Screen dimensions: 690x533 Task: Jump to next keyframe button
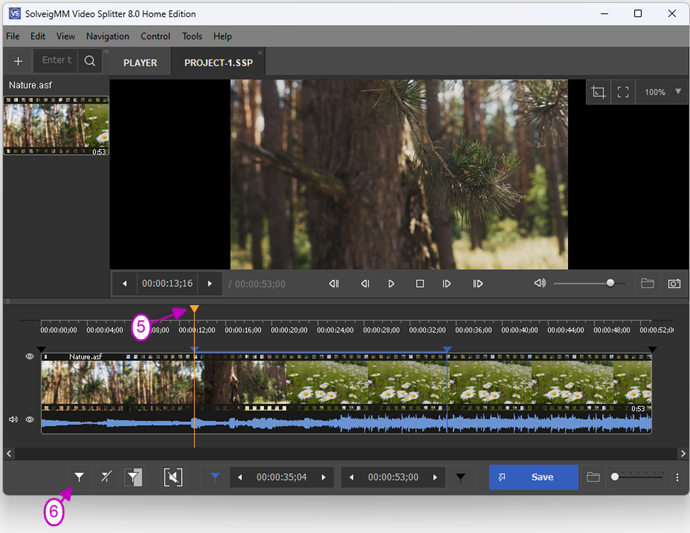point(477,284)
